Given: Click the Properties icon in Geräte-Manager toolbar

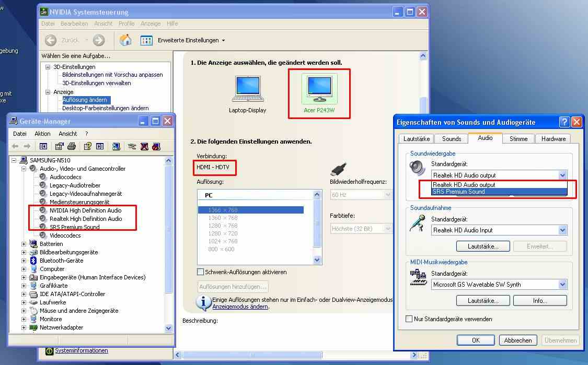Looking at the screenshot, I should click(60, 146).
